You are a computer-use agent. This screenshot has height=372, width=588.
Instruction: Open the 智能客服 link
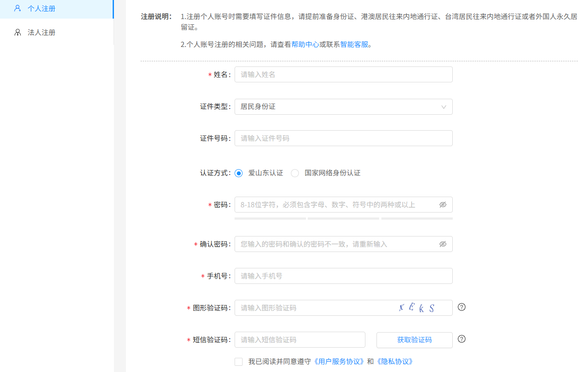coord(354,44)
